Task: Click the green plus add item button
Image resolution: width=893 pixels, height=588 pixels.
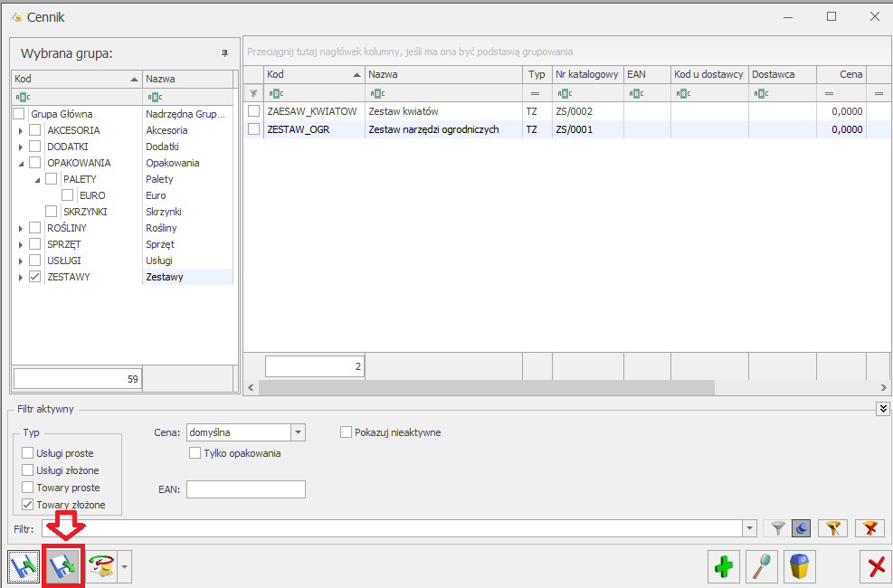Action: point(724,567)
